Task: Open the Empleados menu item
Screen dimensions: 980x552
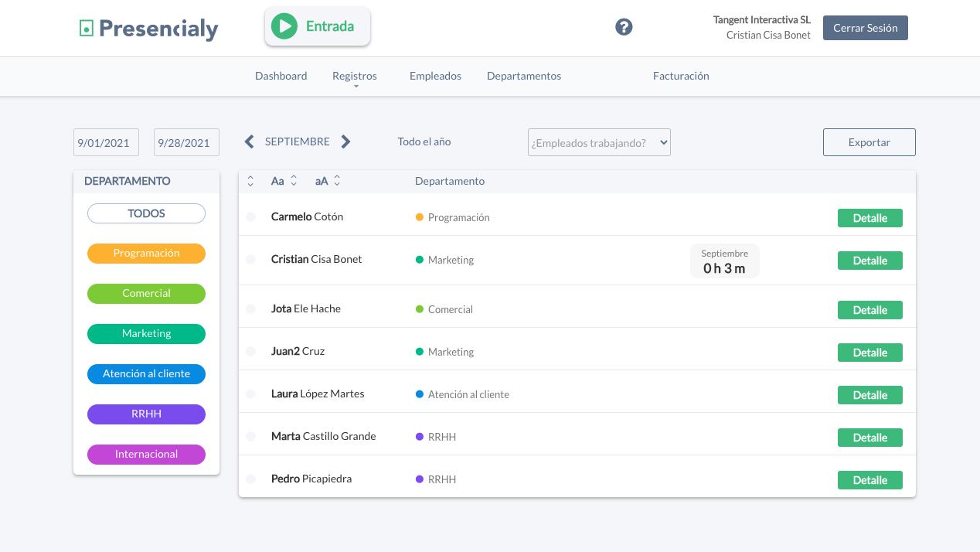Action: tap(435, 76)
